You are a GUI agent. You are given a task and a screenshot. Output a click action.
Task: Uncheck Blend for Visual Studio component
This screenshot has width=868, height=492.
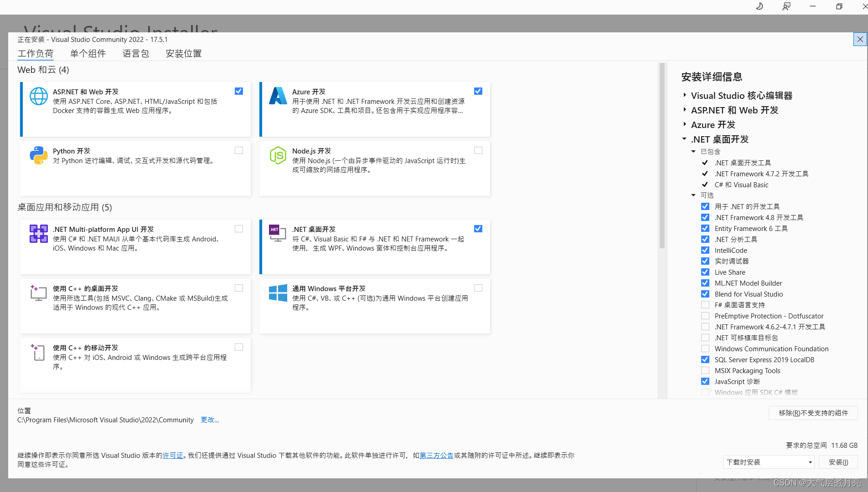coord(705,294)
